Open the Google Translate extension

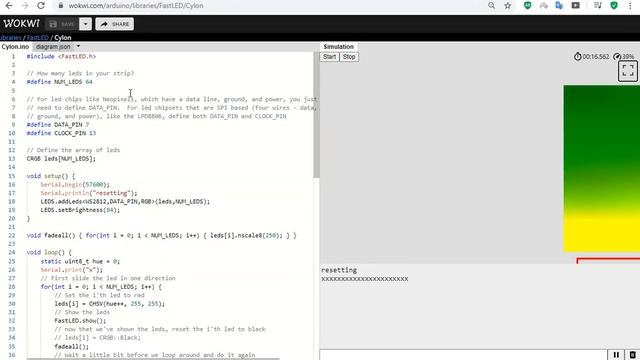pyautogui.click(x=560, y=6)
